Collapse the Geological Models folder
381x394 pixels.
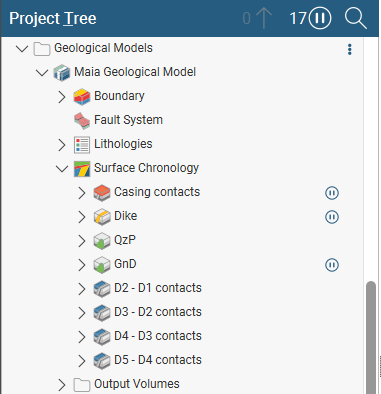tap(22, 49)
